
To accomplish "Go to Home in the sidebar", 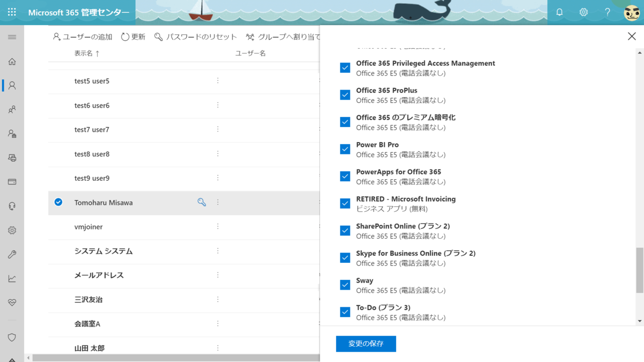I will 12,61.
